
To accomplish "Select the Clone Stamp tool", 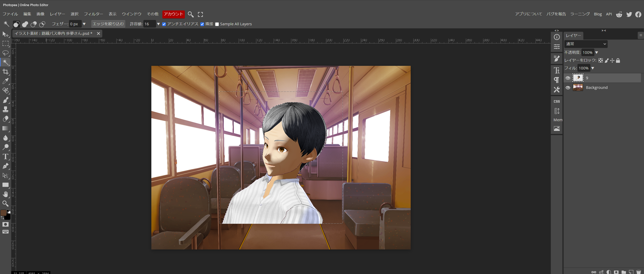I will pos(6,109).
